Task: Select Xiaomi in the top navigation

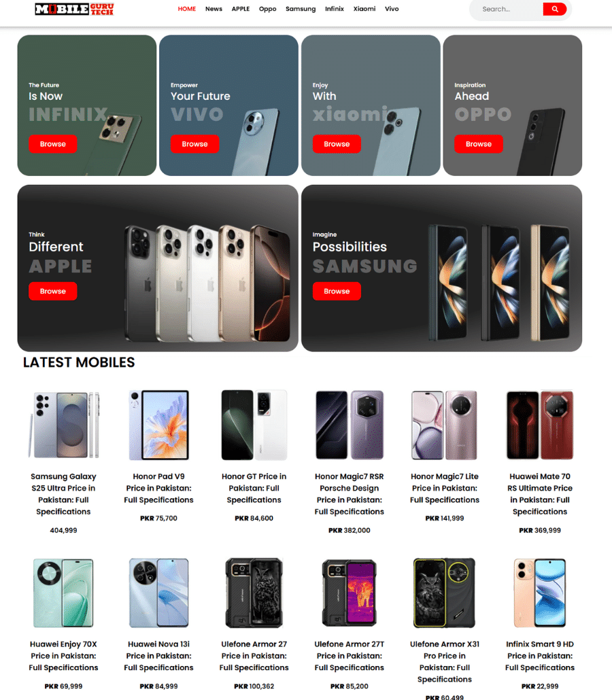Action: (x=364, y=9)
